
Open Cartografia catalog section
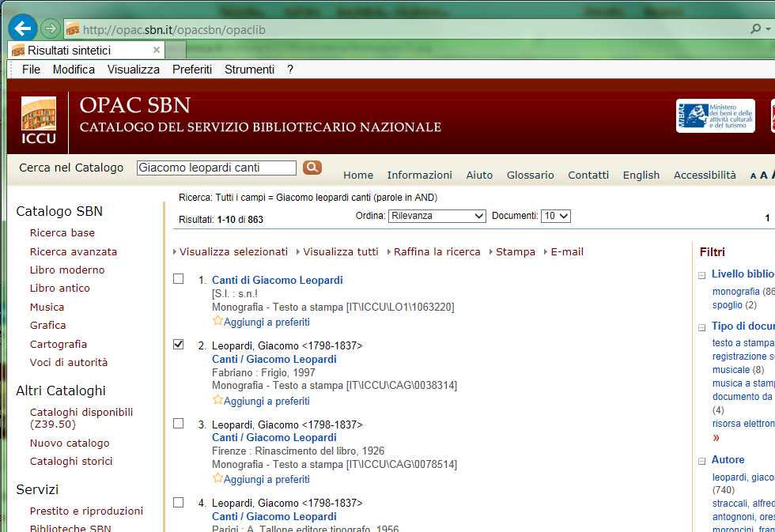point(59,344)
